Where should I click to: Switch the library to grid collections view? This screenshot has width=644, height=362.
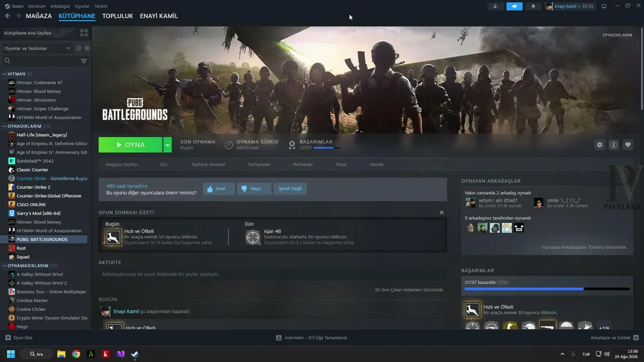coord(84,33)
